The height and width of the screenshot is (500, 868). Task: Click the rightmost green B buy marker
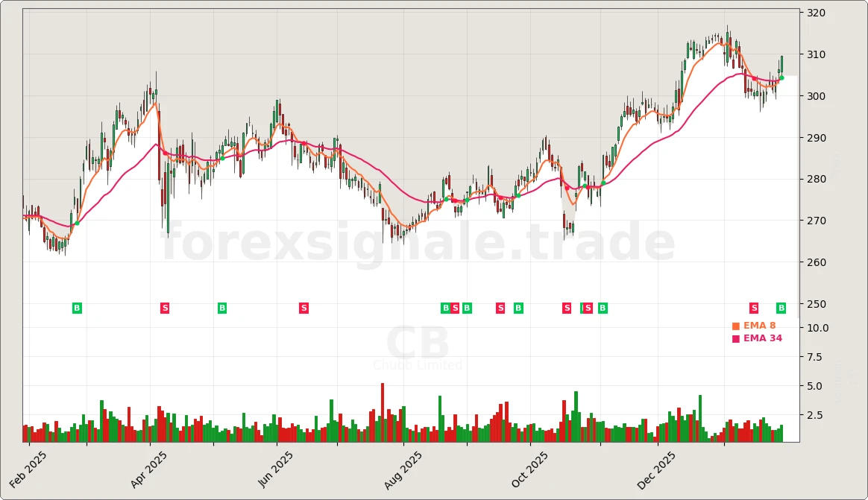point(781,308)
